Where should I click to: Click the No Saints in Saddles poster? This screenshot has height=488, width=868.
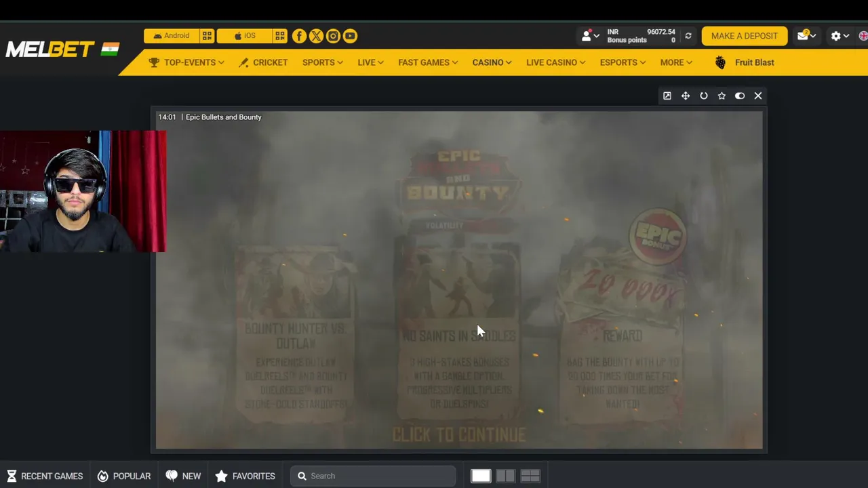pos(459,329)
